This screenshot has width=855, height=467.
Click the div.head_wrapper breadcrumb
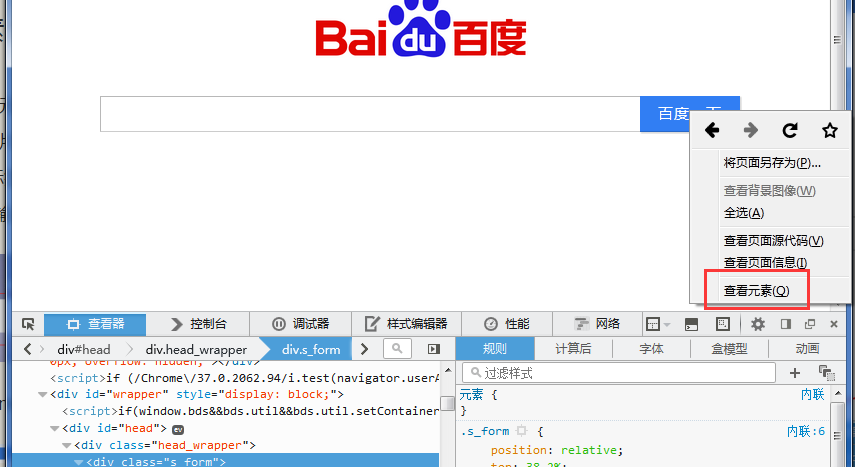(x=196, y=349)
